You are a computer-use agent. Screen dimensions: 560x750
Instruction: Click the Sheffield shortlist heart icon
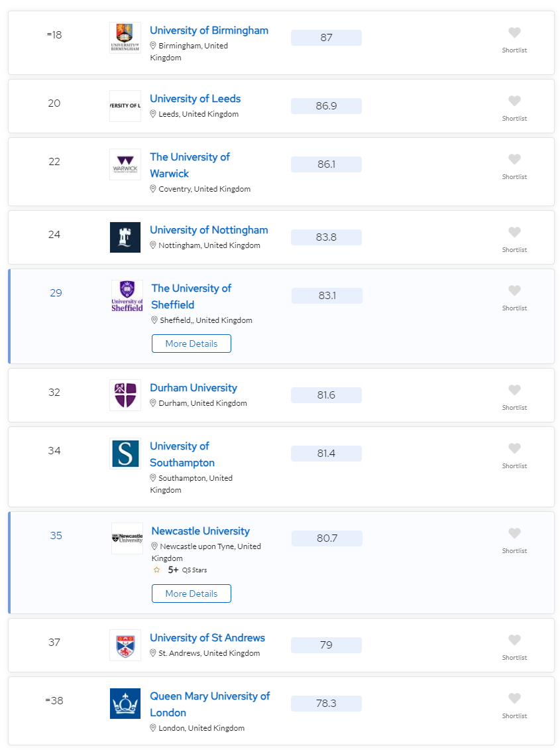point(514,290)
